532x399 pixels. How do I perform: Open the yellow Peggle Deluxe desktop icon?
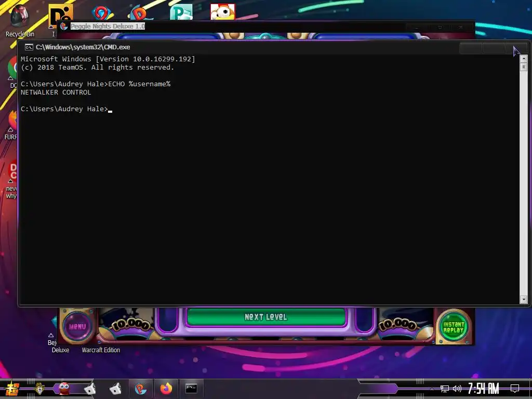coord(60,12)
